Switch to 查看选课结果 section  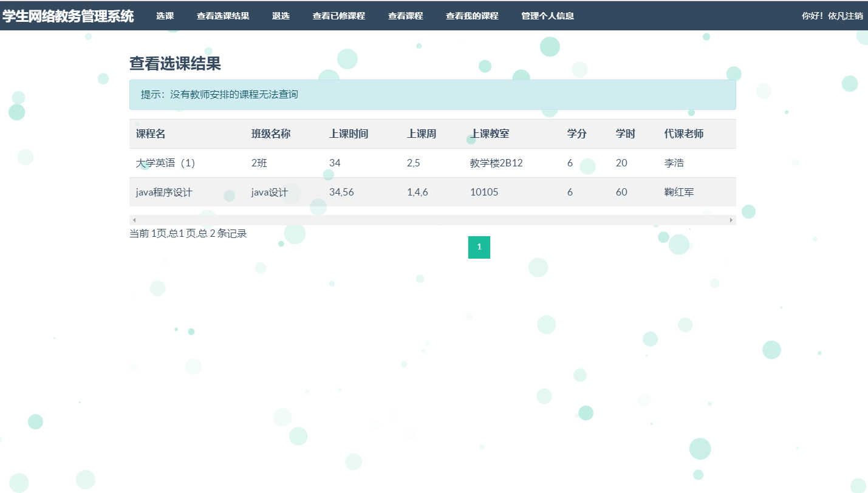click(x=222, y=16)
